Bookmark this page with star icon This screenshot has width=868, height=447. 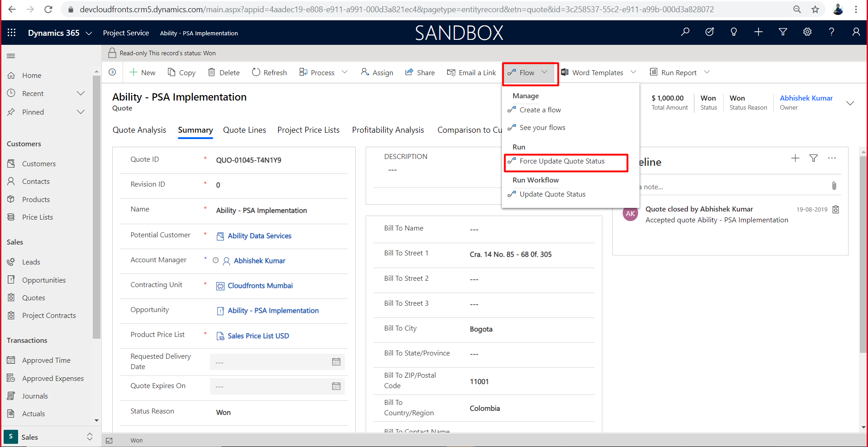tap(815, 9)
